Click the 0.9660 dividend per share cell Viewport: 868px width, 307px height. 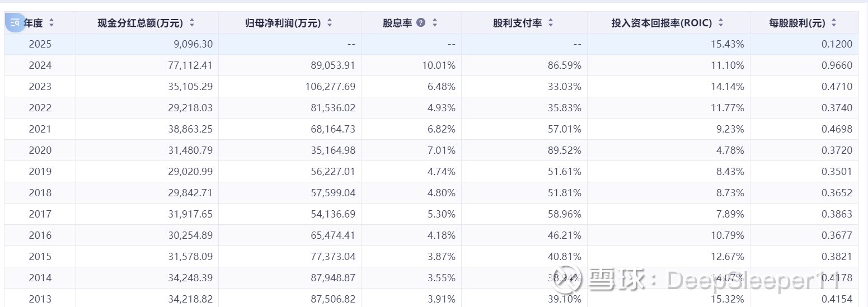pos(837,65)
